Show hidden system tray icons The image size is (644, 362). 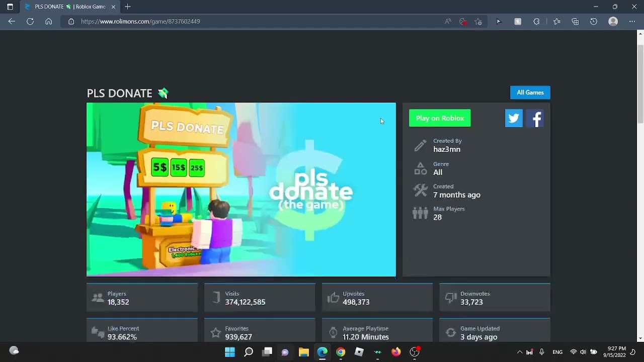pos(520,352)
